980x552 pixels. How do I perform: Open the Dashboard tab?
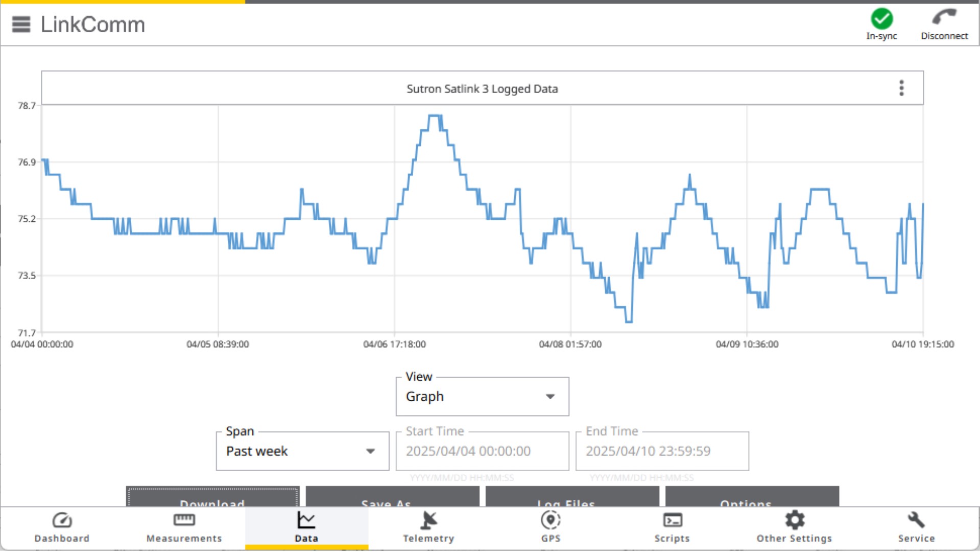coord(62,527)
